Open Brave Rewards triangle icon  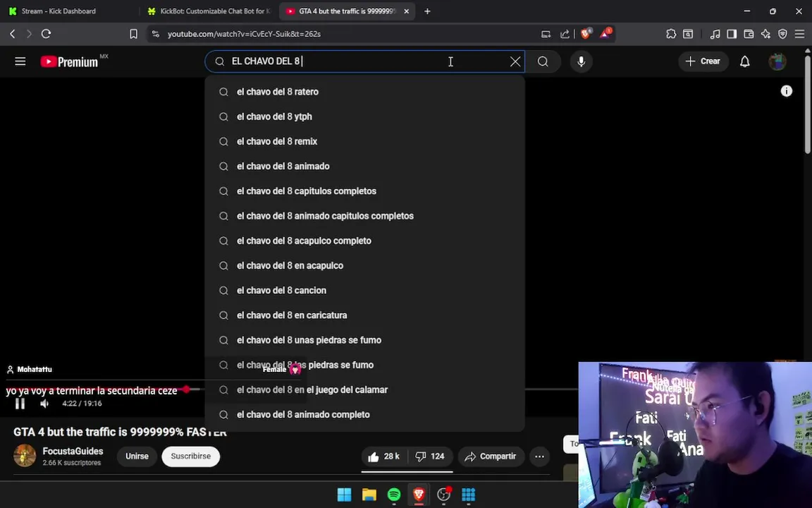(605, 34)
